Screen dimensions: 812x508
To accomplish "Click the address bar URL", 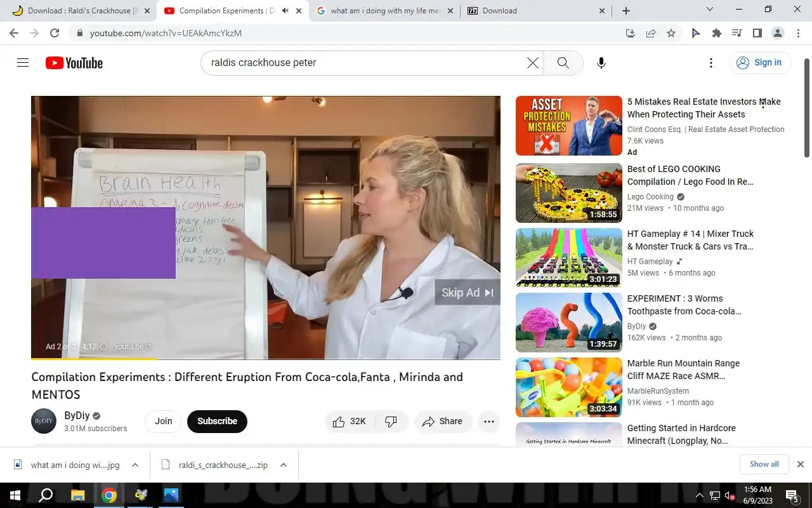I will tap(166, 33).
